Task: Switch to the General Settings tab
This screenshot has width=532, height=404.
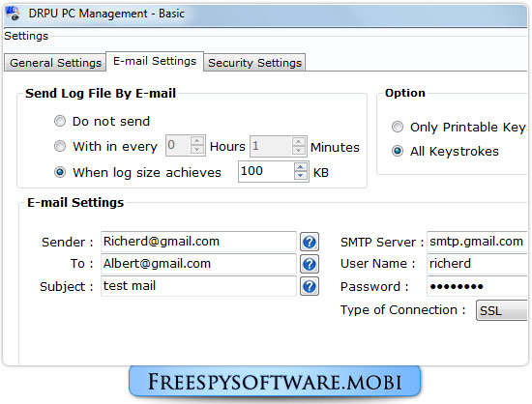Action: tap(55, 63)
